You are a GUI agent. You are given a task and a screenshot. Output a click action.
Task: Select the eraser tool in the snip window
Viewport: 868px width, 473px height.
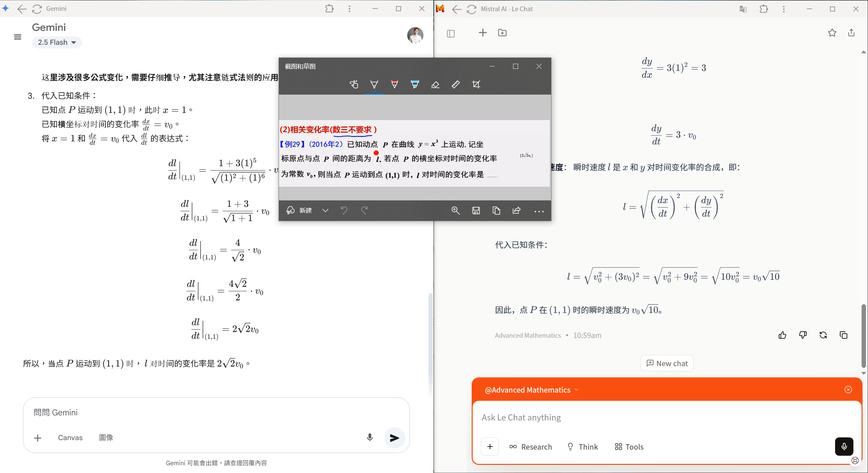[x=435, y=84]
